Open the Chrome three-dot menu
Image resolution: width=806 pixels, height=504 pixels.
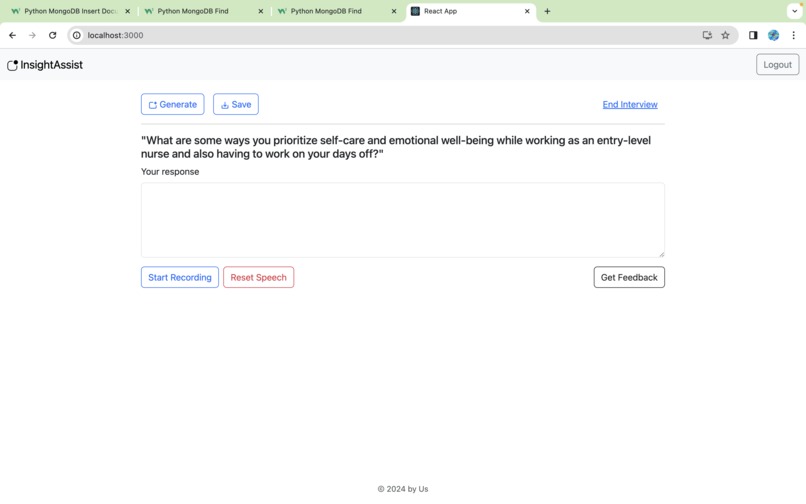point(794,35)
